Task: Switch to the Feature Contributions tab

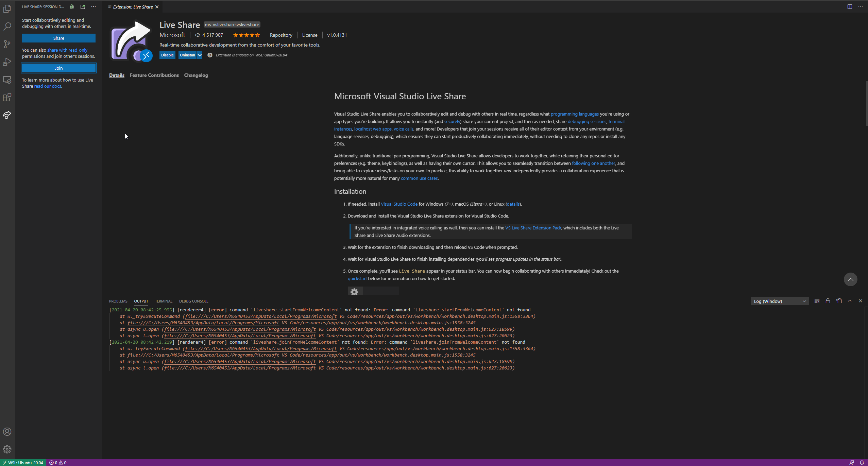Action: tap(154, 75)
